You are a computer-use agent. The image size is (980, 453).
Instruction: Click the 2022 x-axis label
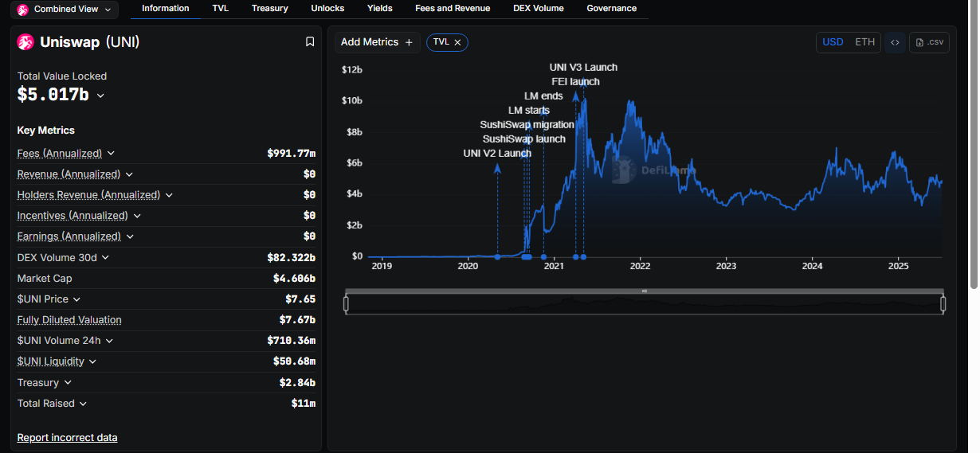640,266
